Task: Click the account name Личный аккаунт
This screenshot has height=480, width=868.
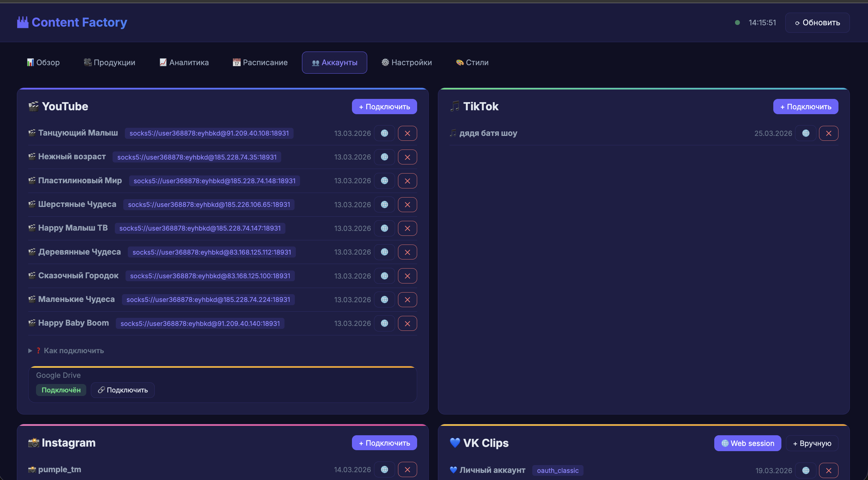Action: 492,470
